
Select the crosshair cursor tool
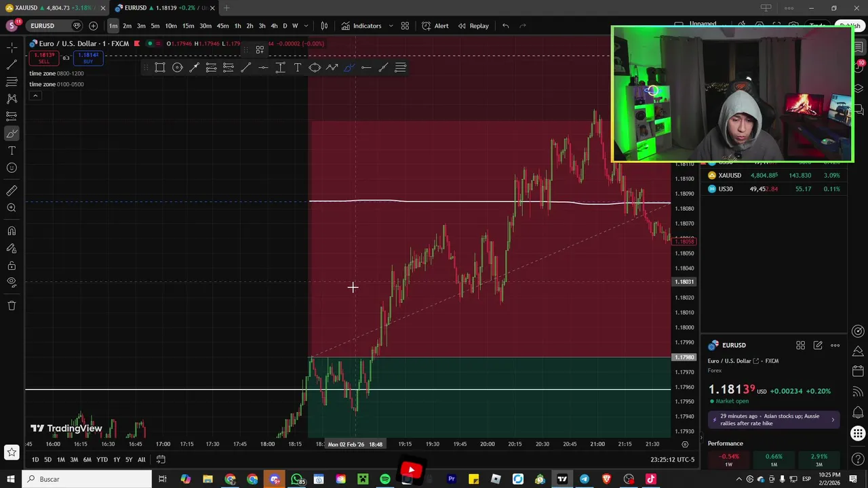(x=12, y=47)
